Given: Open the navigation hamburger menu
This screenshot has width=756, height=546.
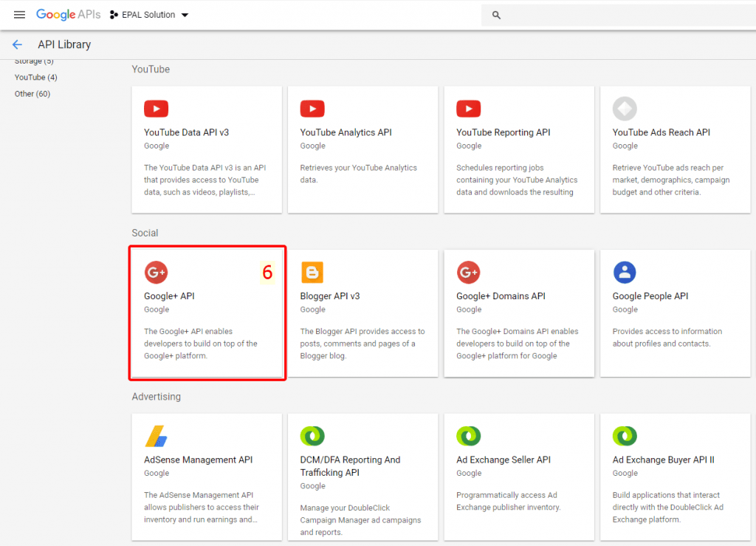Looking at the screenshot, I should [x=19, y=14].
